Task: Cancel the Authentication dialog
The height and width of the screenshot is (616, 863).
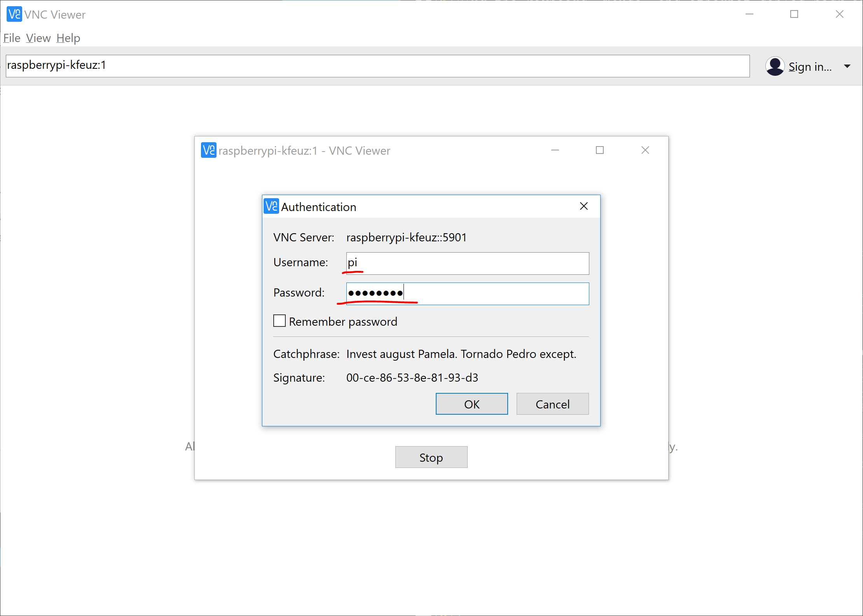Action: (x=552, y=404)
